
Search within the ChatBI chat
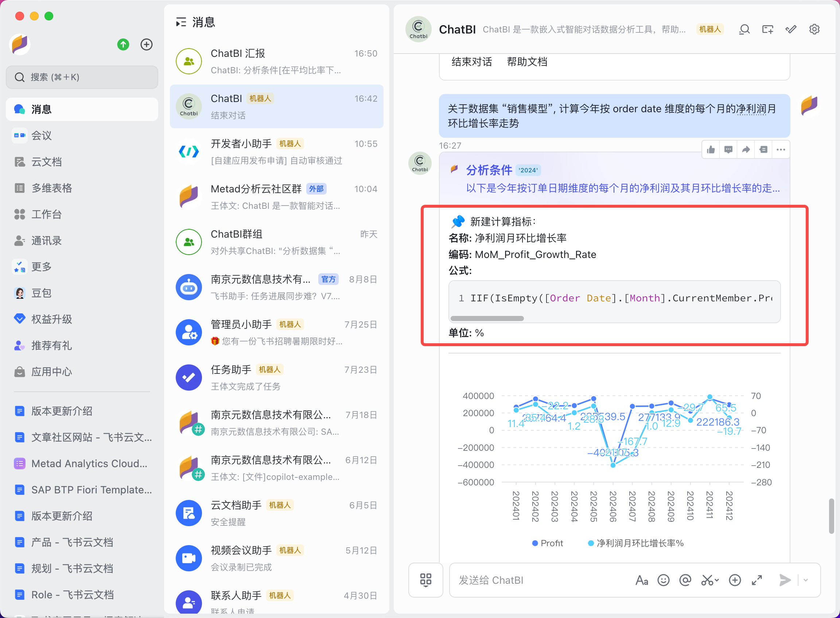click(744, 29)
